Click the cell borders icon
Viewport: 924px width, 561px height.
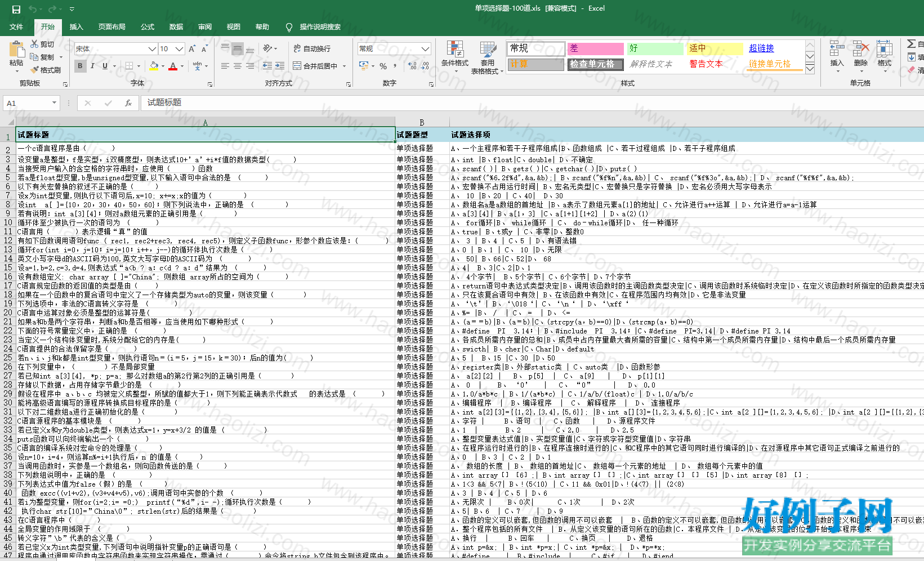pos(129,66)
